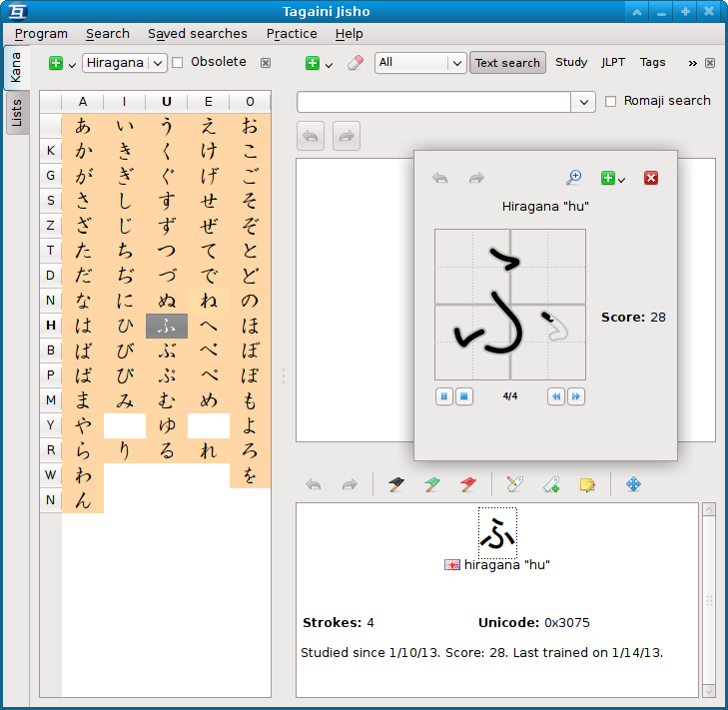Image resolution: width=728 pixels, height=710 pixels.
Task: Expand arrow next to search toolbar plus icon
Action: pos(330,66)
